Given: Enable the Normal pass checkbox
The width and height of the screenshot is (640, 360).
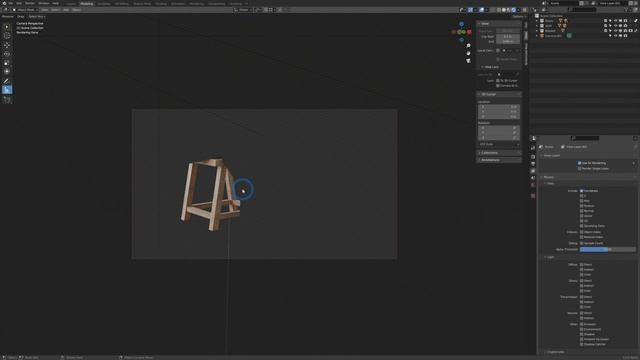Looking at the screenshot, I should click(582, 211).
